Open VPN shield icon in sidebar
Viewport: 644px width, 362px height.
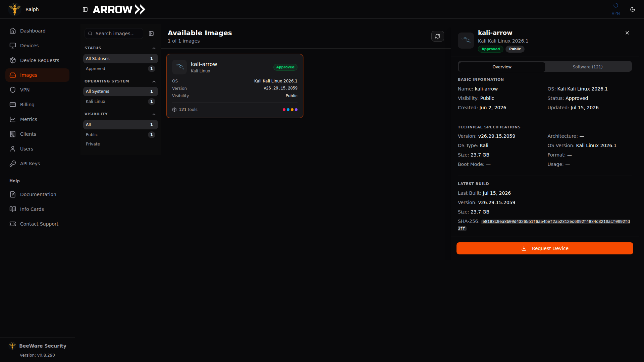(13, 90)
